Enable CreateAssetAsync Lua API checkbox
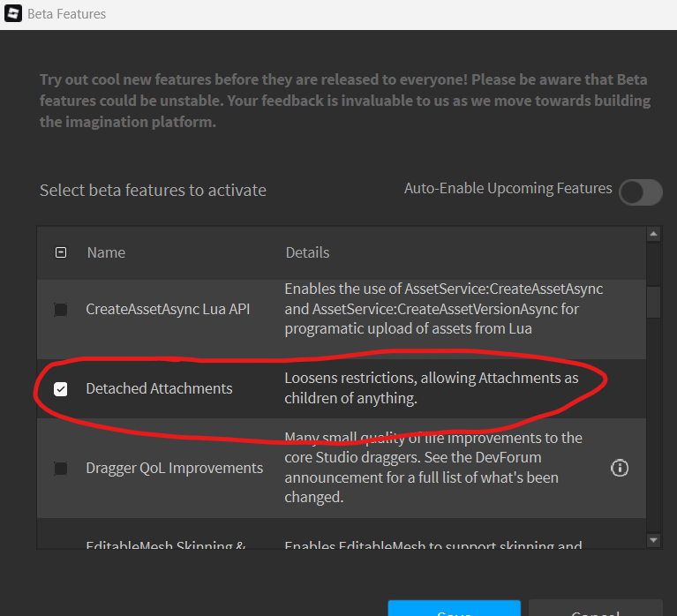 [61, 310]
